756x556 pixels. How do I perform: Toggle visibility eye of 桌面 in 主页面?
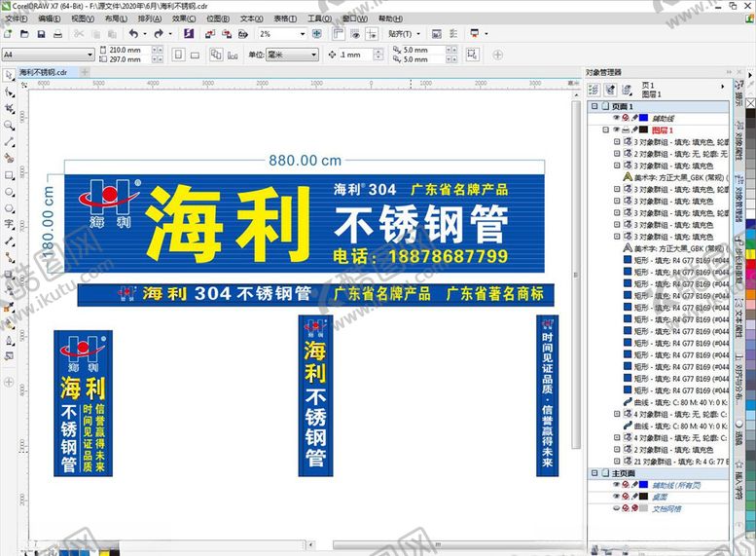(x=616, y=496)
